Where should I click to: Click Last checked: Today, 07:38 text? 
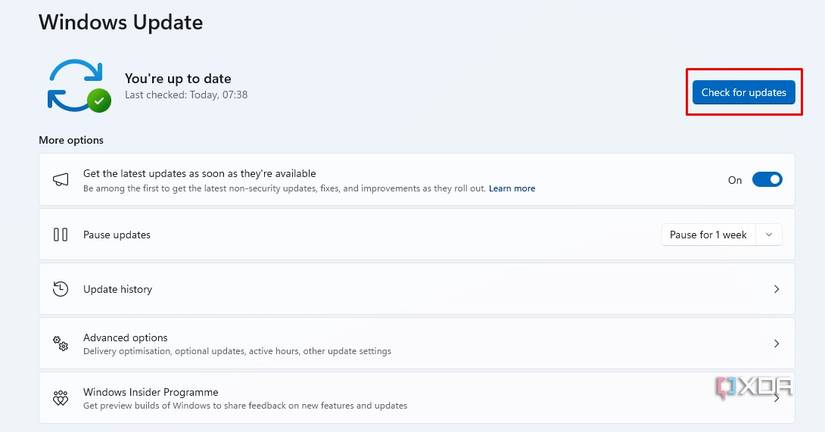(186, 95)
